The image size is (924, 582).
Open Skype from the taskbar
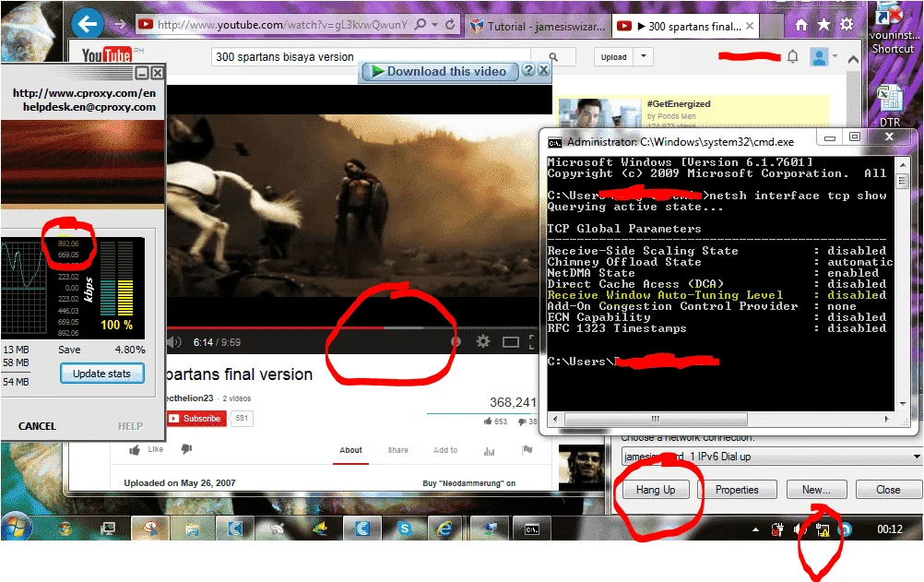click(404, 529)
